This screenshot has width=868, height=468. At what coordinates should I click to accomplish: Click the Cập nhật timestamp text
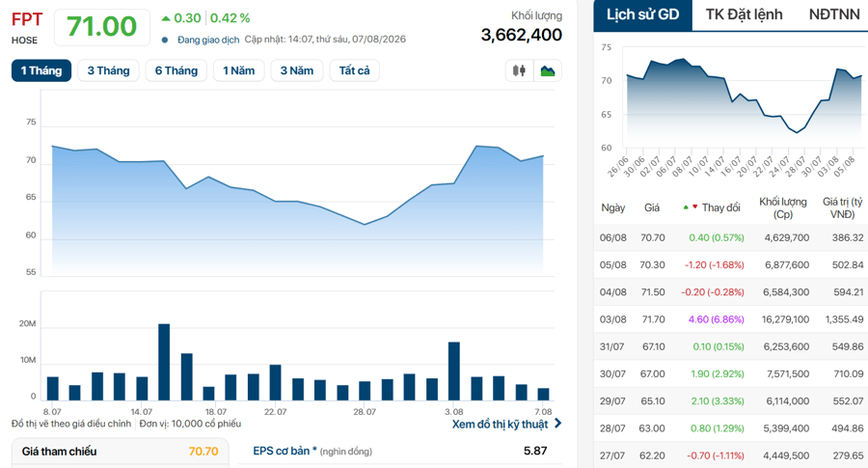[325, 40]
